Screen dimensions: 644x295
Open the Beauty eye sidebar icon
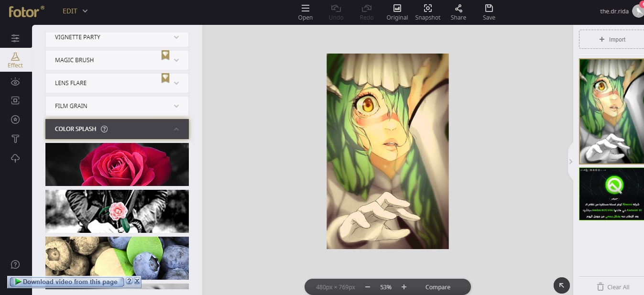click(x=15, y=82)
